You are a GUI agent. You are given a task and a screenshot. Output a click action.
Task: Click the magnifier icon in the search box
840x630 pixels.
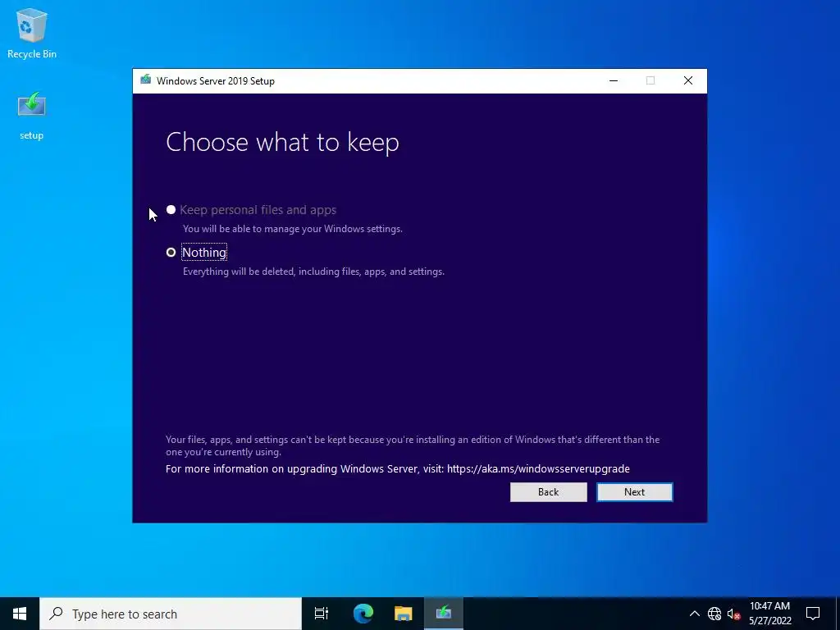[57, 614]
